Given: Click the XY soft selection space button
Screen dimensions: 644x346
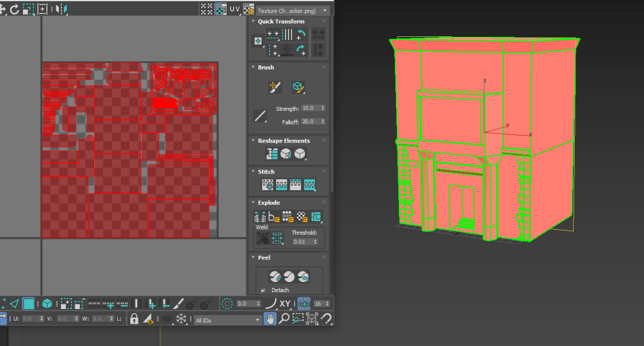Looking at the screenshot, I should point(285,304).
